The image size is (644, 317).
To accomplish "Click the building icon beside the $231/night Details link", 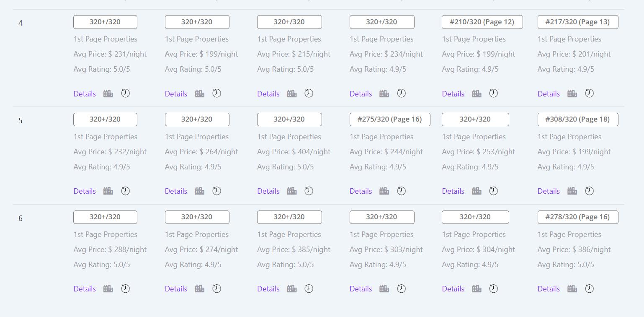I will tap(108, 94).
